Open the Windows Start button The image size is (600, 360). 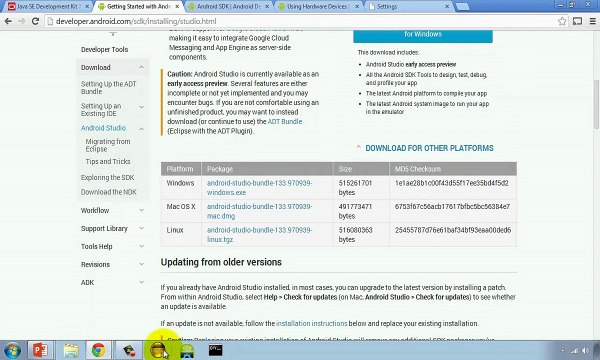coord(12,350)
